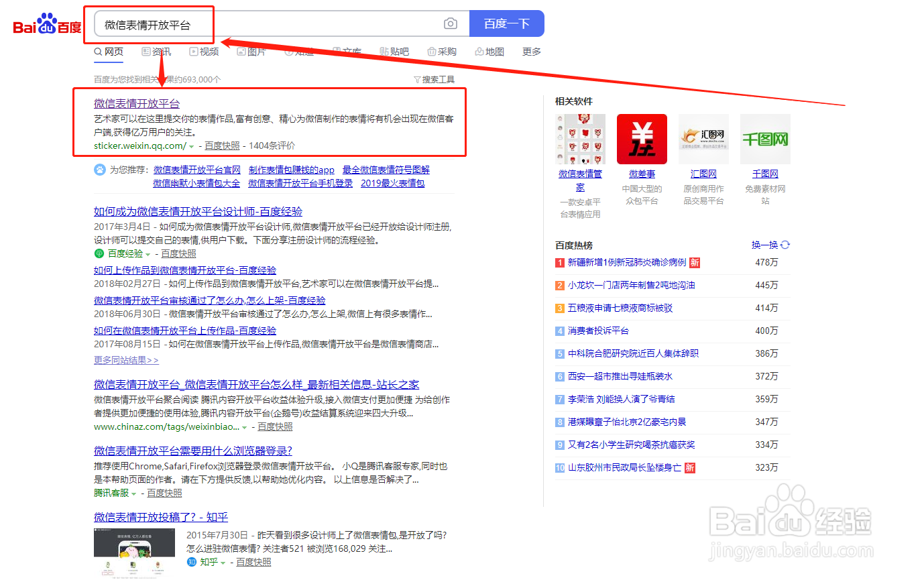Select the 网页 tab
This screenshot has width=924, height=582.
tap(109, 52)
